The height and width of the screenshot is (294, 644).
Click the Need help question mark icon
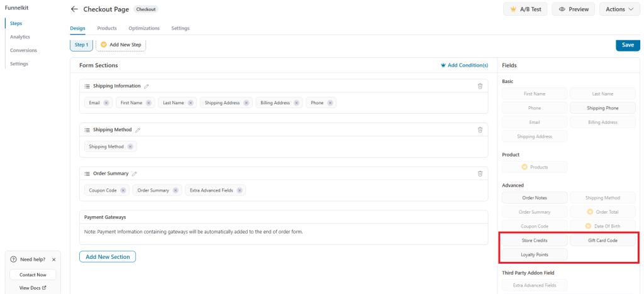13,259
